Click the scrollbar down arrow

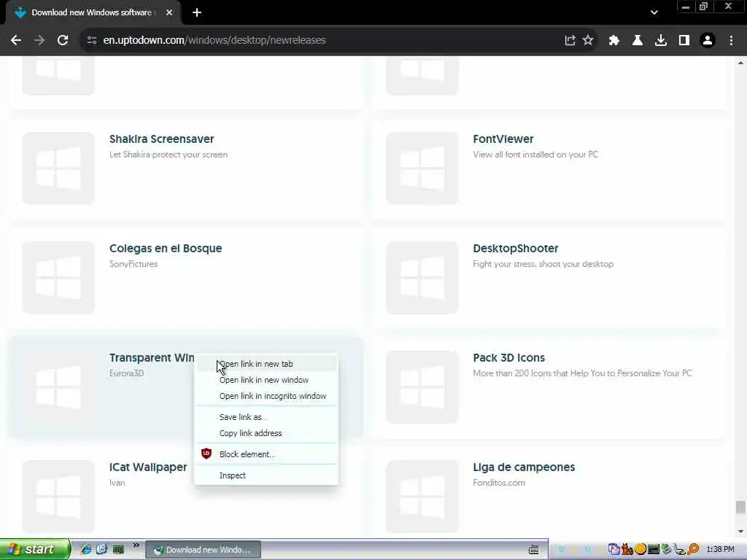740,532
